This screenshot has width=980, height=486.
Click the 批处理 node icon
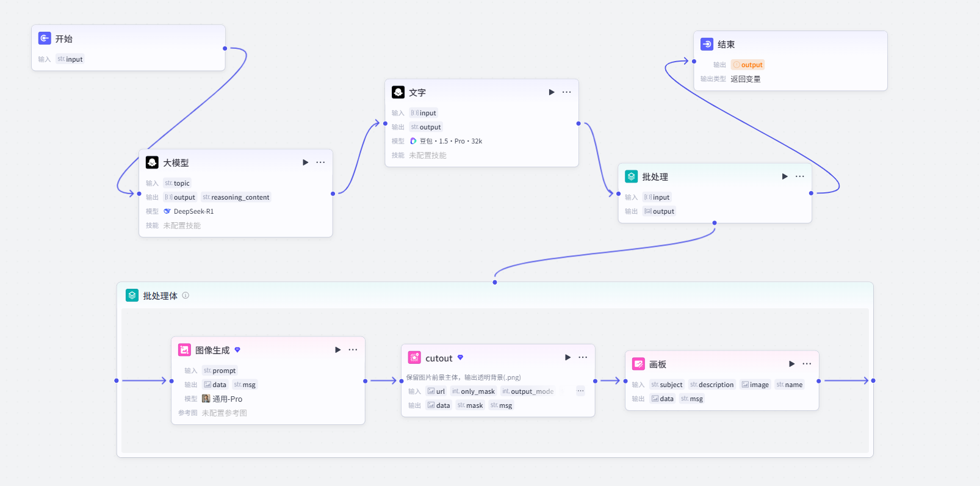(632, 176)
